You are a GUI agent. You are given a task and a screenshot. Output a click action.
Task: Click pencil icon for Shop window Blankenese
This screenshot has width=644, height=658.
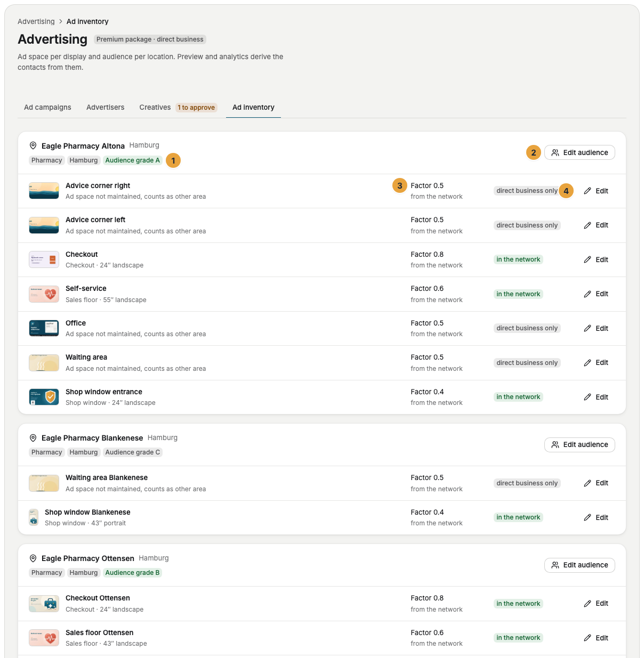587,517
